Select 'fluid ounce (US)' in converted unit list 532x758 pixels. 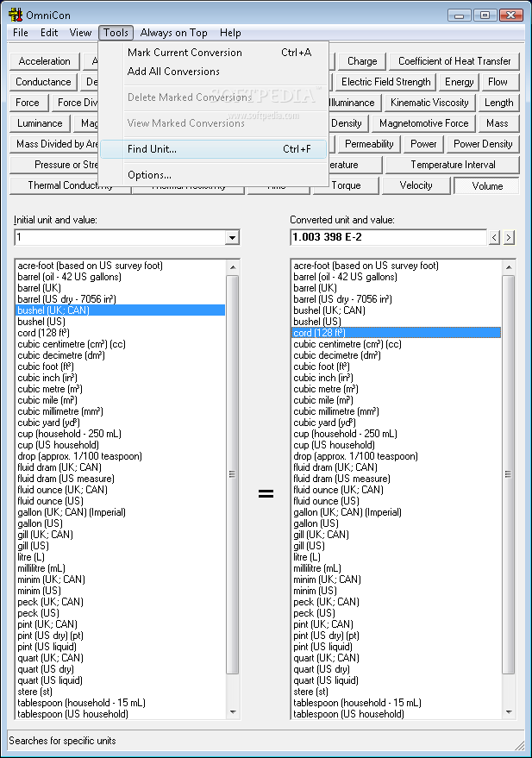(x=397, y=501)
